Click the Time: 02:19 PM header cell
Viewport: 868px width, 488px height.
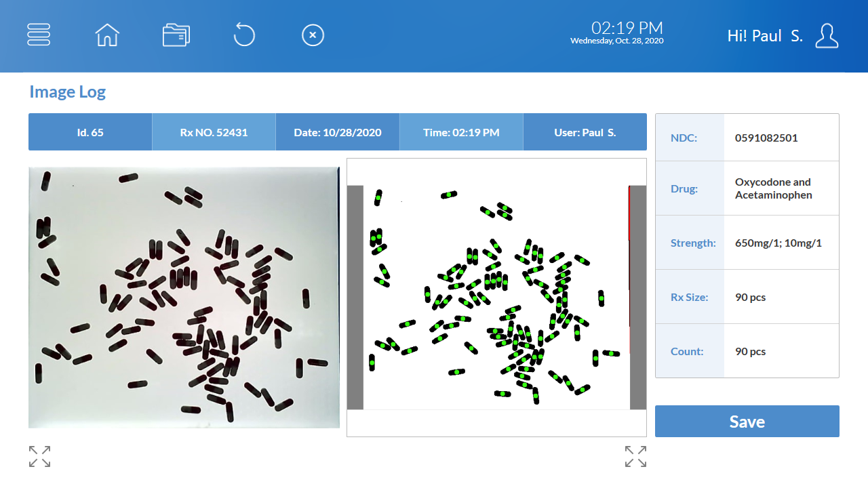[x=461, y=132]
